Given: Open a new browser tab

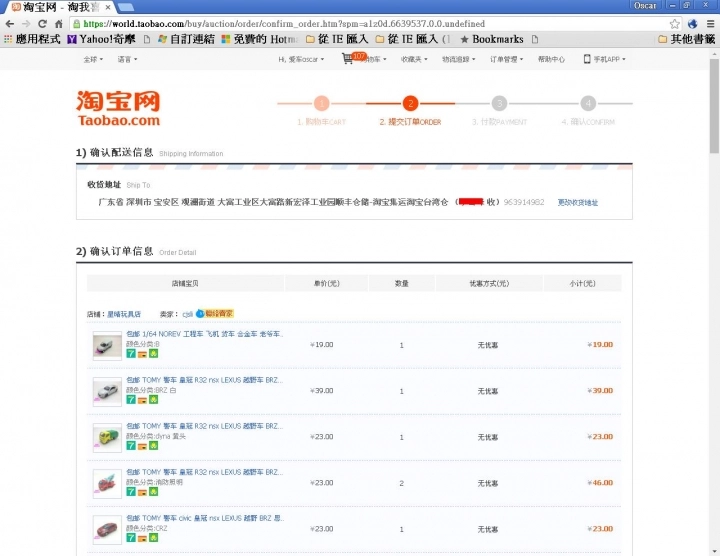Looking at the screenshot, I should pos(126,7).
